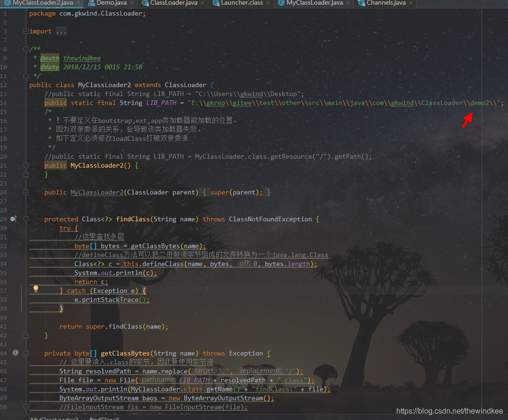Click the fold marker at findClass closing brace

click(x=26, y=335)
